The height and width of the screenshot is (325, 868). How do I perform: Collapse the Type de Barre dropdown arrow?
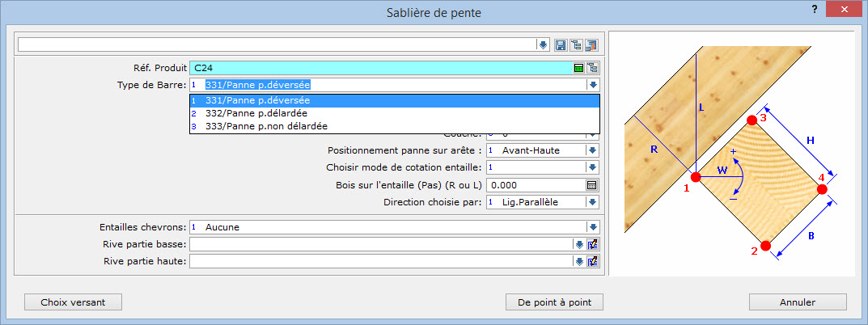pyautogui.click(x=592, y=85)
